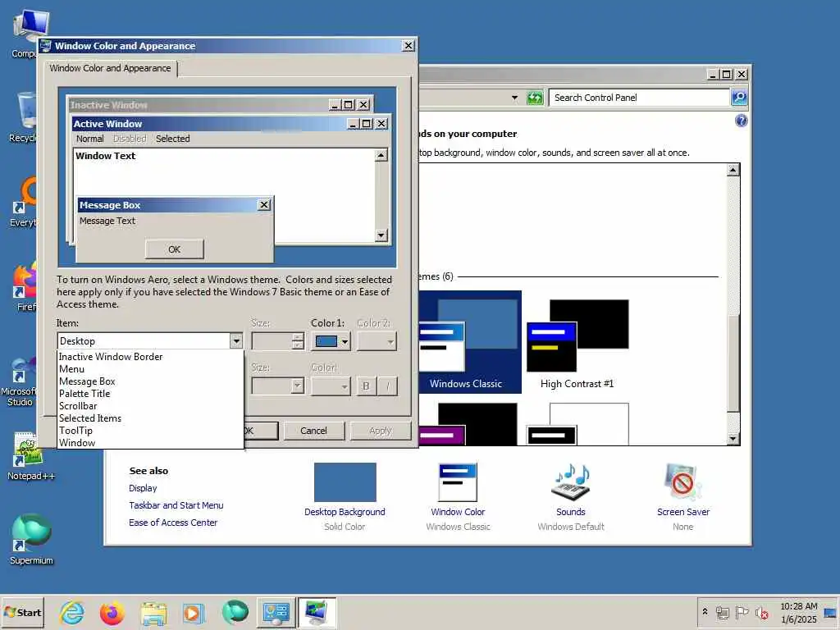This screenshot has height=630, width=840.
Task: Open Ease of Access Center link
Action: coord(173,523)
